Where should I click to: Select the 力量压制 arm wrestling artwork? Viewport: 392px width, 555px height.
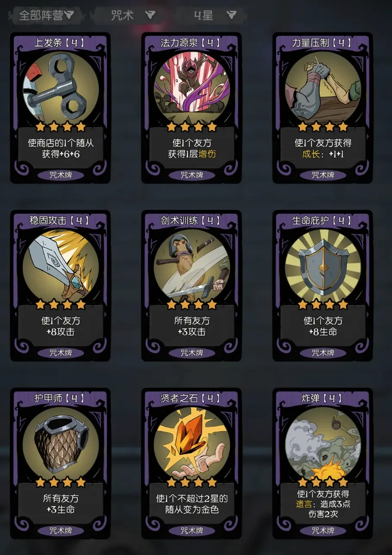tap(322, 88)
